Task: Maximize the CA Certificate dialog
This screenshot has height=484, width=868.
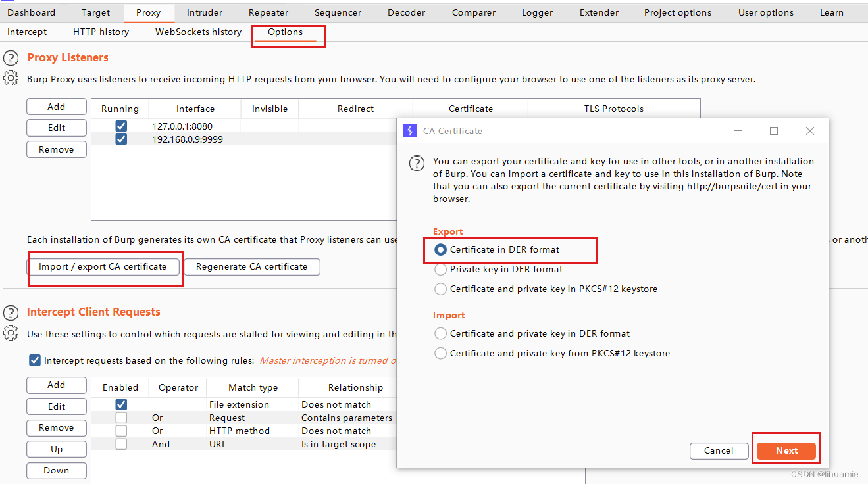Action: (x=774, y=131)
